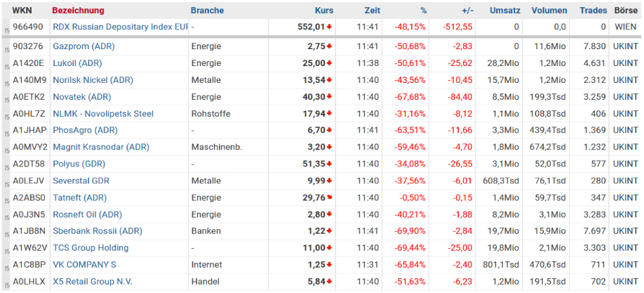Sort the list by Kurs header
Image resolution: width=644 pixels, height=293 pixels.
(324, 11)
